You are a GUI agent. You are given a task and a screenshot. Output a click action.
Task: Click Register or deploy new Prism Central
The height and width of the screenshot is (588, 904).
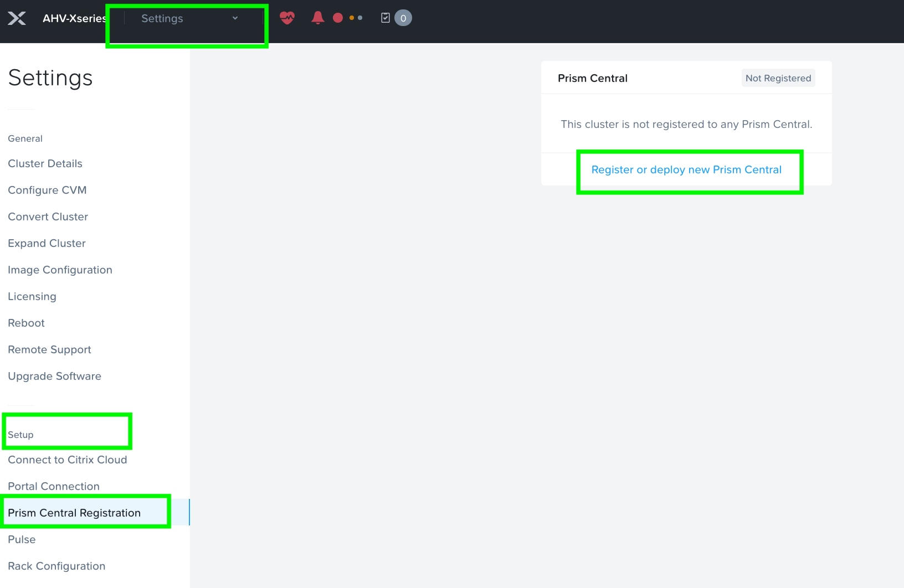click(x=687, y=169)
